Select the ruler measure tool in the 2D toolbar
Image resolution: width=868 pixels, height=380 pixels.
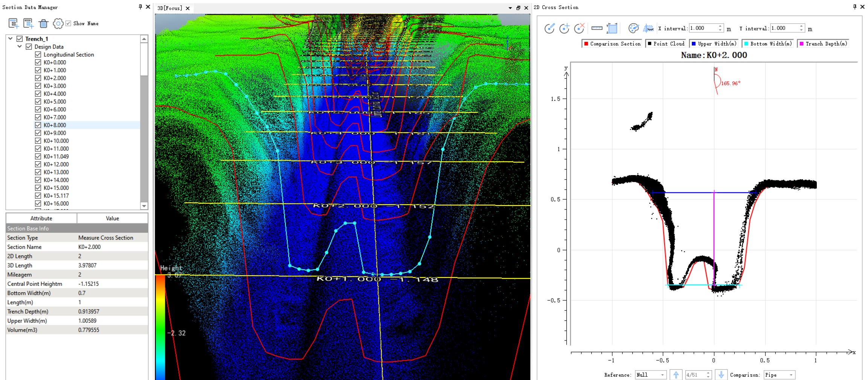click(x=597, y=28)
